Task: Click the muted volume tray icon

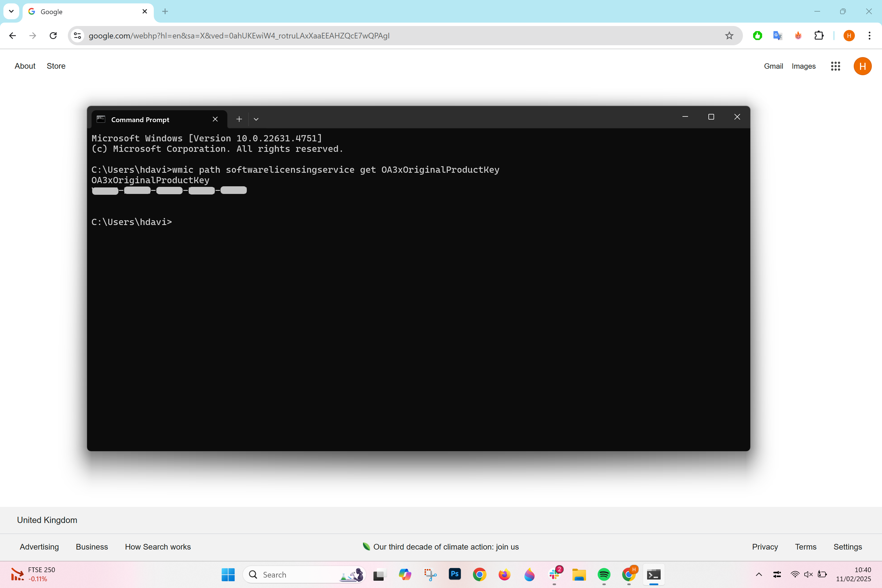Action: click(808, 574)
